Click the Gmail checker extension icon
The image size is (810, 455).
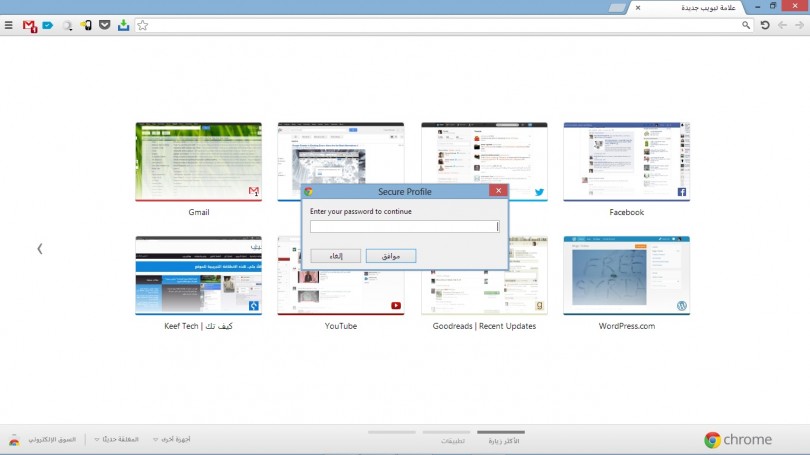29,25
